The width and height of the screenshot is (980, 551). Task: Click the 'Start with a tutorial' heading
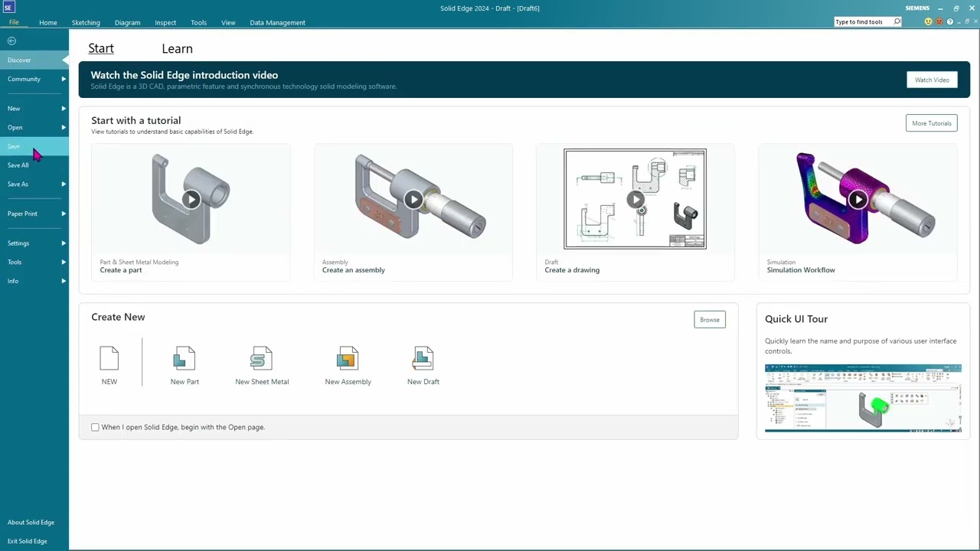136,121
